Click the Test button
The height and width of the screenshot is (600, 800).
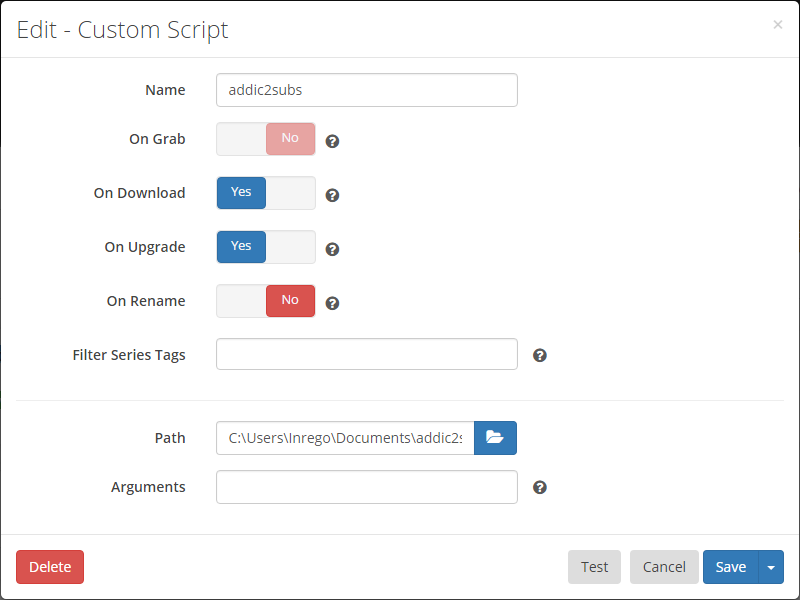[x=594, y=567]
